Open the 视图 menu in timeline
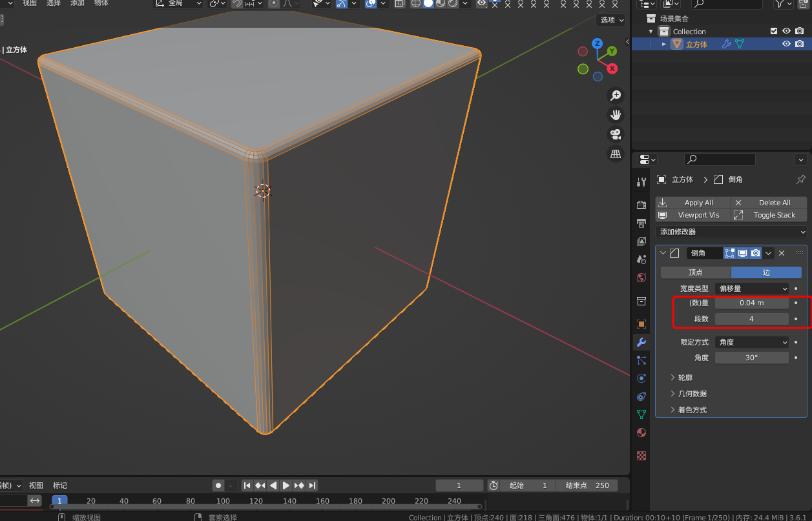Screen dimensions: 812x521 (36, 485)
